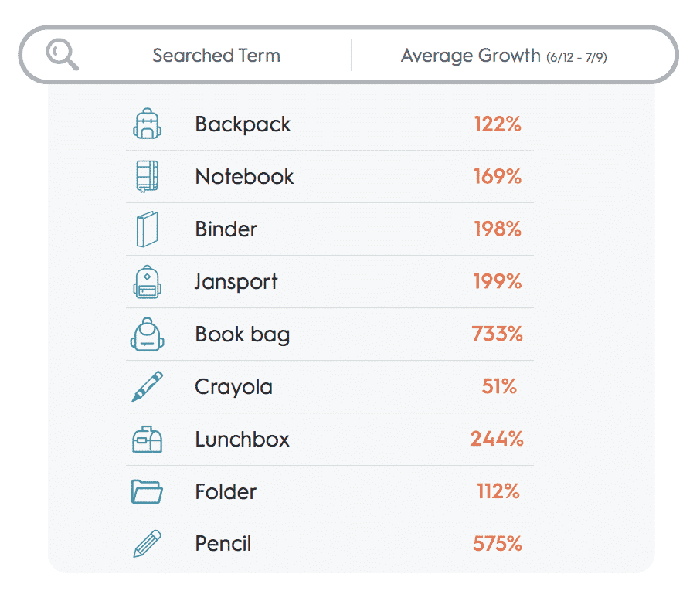700x601 pixels.
Task: Select the Book bag icon
Action: pyautogui.click(x=148, y=334)
